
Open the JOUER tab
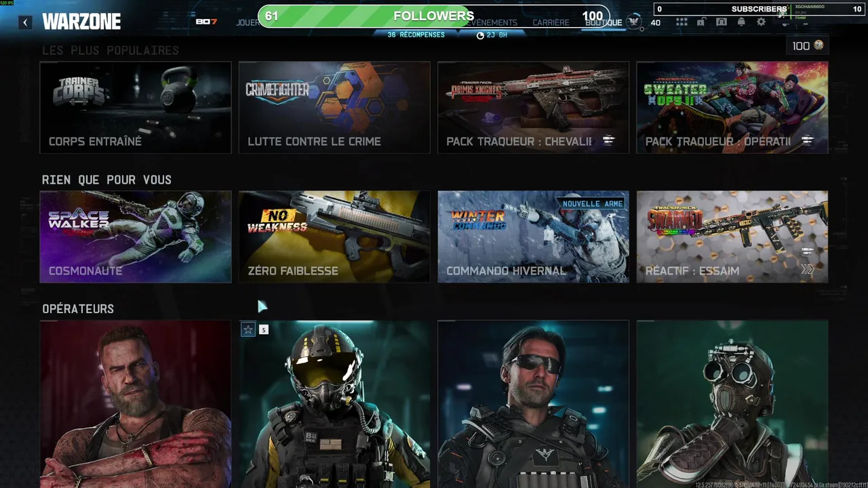(x=248, y=22)
